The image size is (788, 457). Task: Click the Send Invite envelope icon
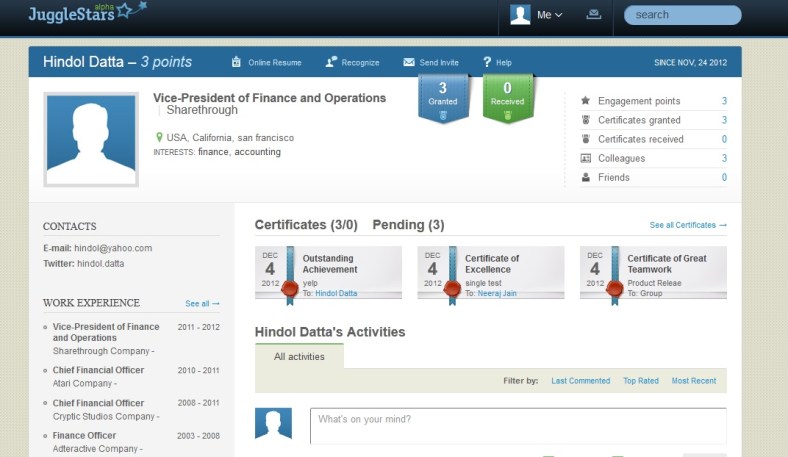[409, 62]
